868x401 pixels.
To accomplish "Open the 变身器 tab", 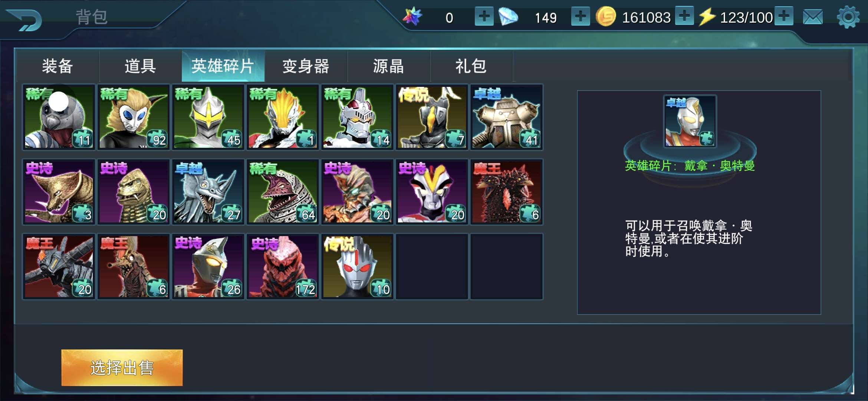I will click(306, 66).
